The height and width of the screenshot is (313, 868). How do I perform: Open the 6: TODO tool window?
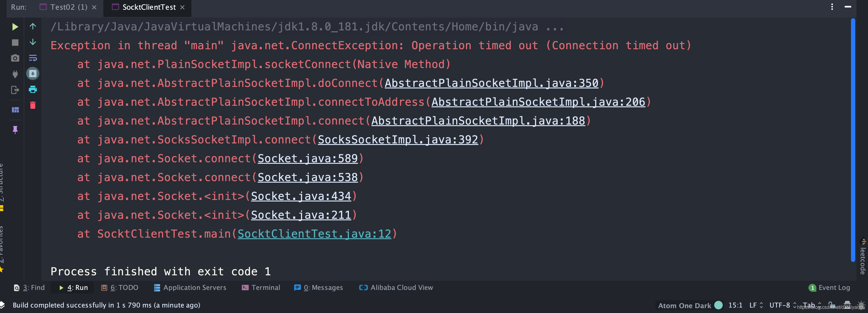tap(120, 287)
